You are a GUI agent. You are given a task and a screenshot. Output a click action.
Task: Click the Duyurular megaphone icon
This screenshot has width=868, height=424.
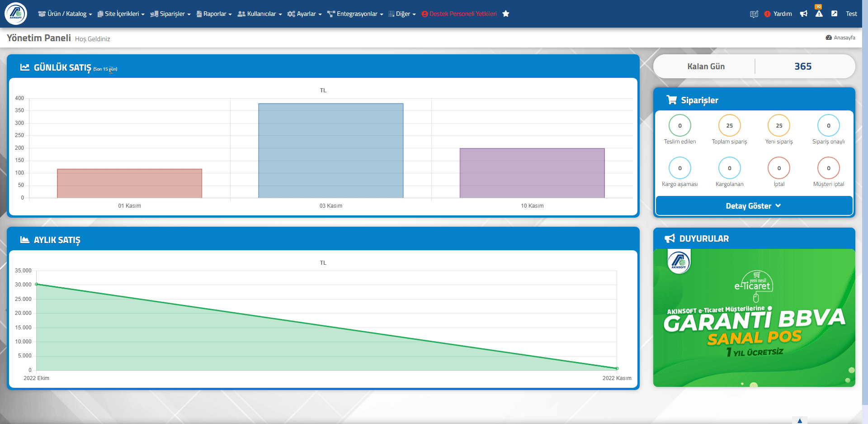click(x=670, y=238)
